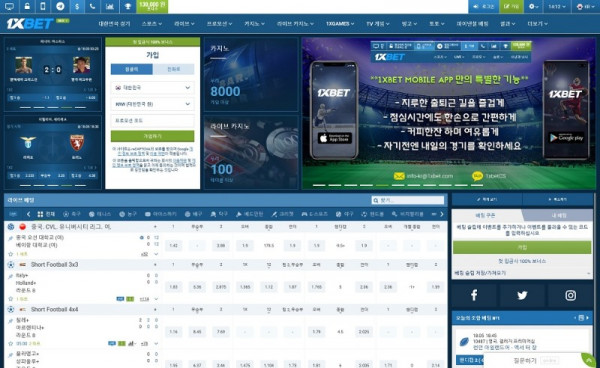Click the right arrow of sports filter bar
The height and width of the screenshot is (368, 600).
pyautogui.click(x=442, y=214)
